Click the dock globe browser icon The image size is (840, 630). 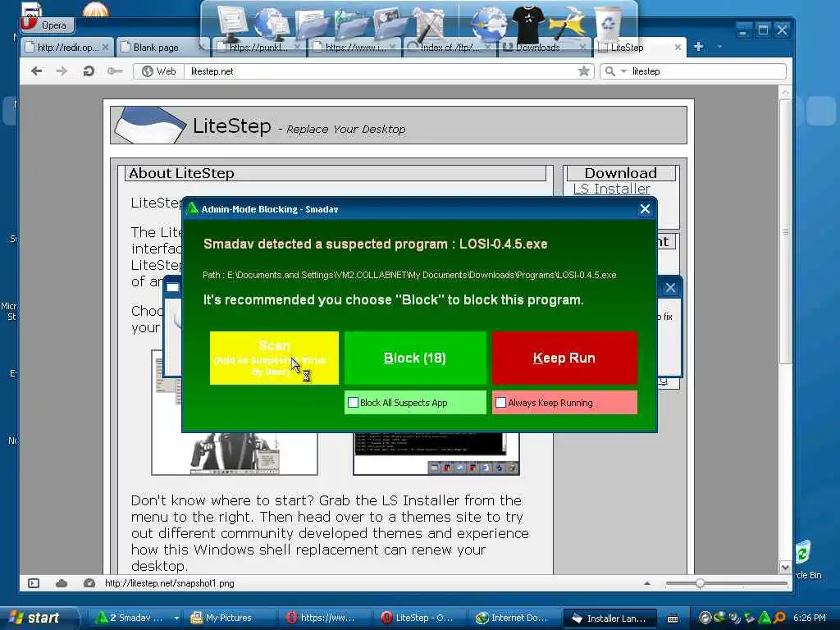pyautogui.click(x=489, y=24)
